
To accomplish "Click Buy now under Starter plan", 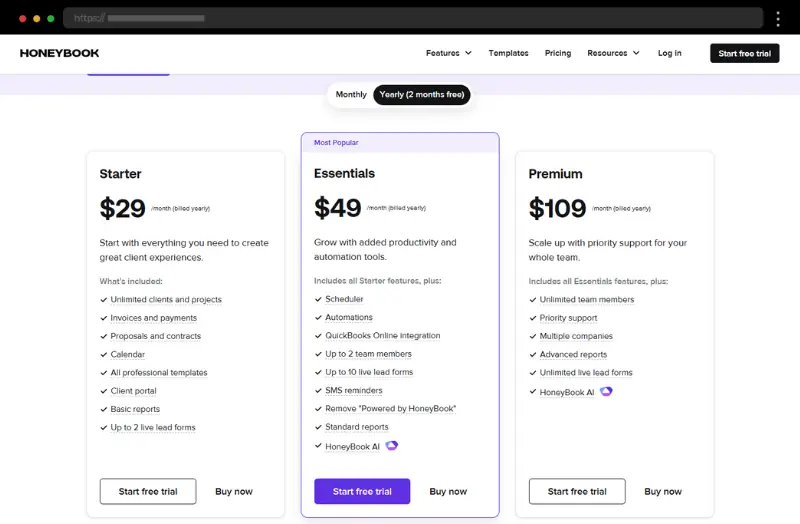I will point(234,491).
